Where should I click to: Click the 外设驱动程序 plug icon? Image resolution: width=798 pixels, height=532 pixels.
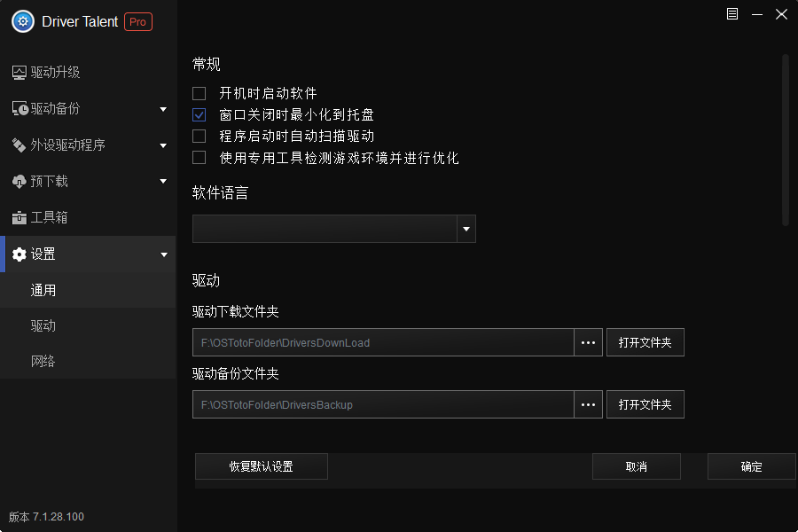[x=19, y=145]
